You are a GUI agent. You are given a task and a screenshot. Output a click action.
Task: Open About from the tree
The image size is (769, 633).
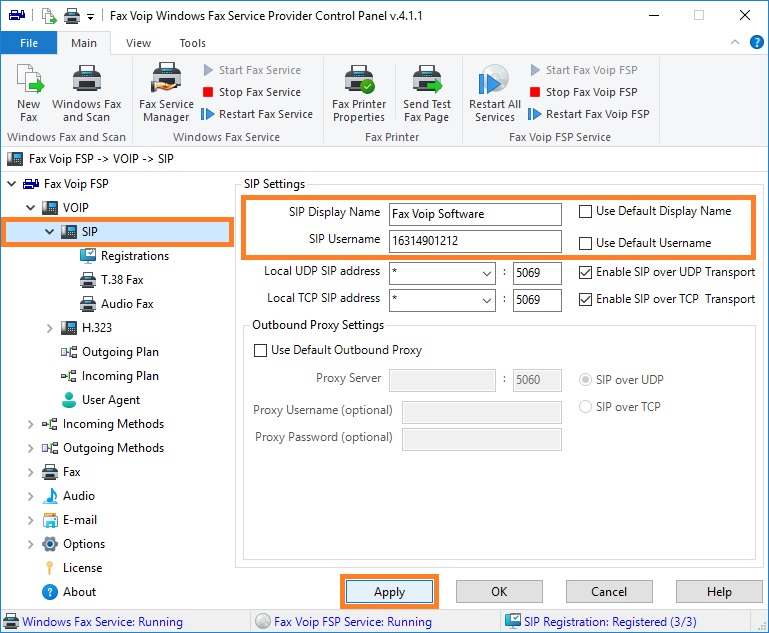(x=79, y=592)
